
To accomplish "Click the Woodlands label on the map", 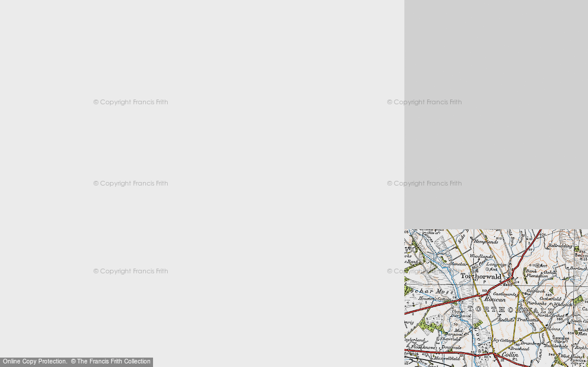I will pyautogui.click(x=481, y=256).
